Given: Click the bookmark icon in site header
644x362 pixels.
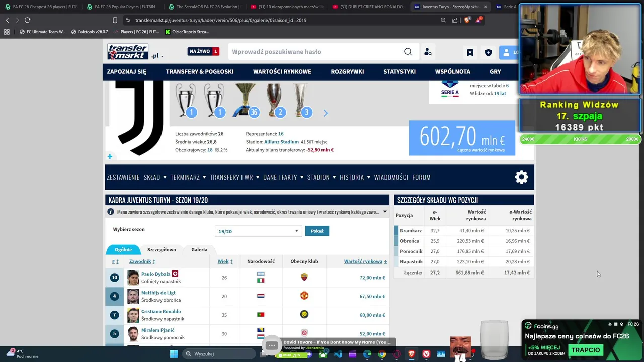Looking at the screenshot, I should (x=470, y=52).
